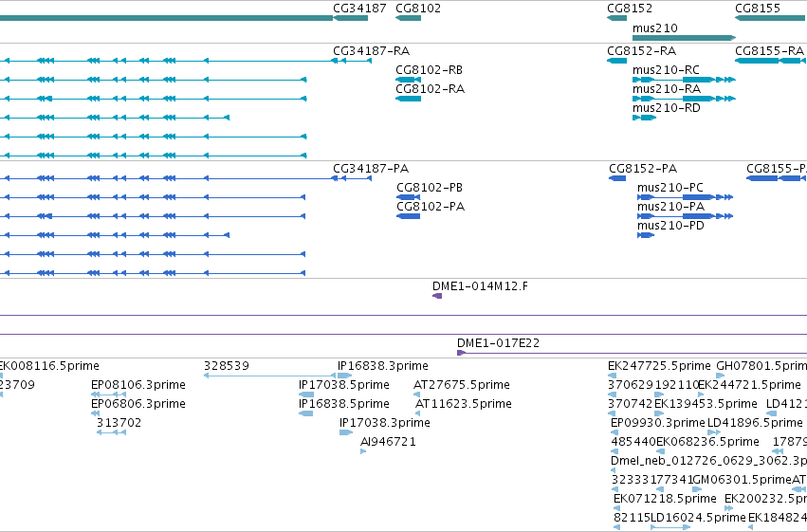Select the mus210-PA protein
The width and height of the screenshot is (807, 532).
(x=685, y=216)
